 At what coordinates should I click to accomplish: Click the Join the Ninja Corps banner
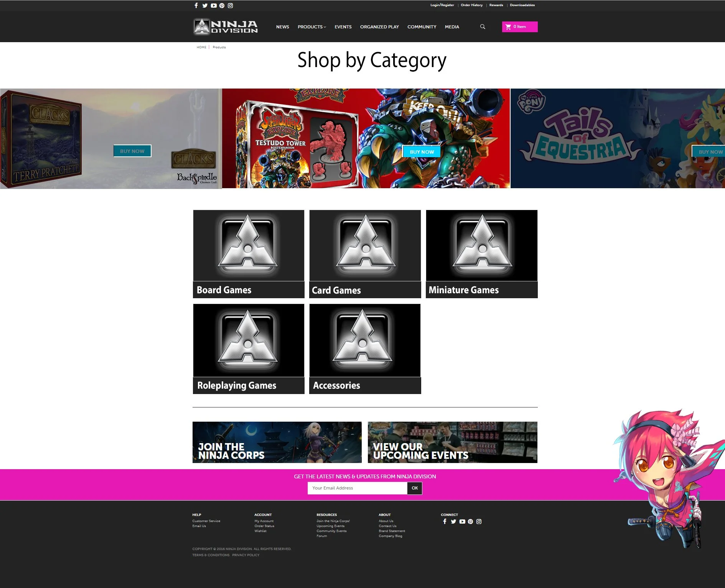coord(277,442)
